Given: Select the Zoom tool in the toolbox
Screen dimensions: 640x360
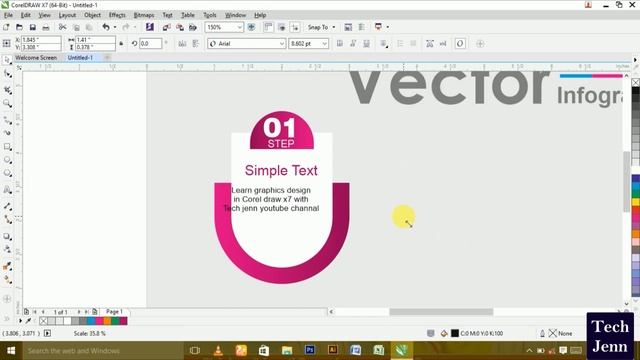Looking at the screenshot, I should point(7,103).
